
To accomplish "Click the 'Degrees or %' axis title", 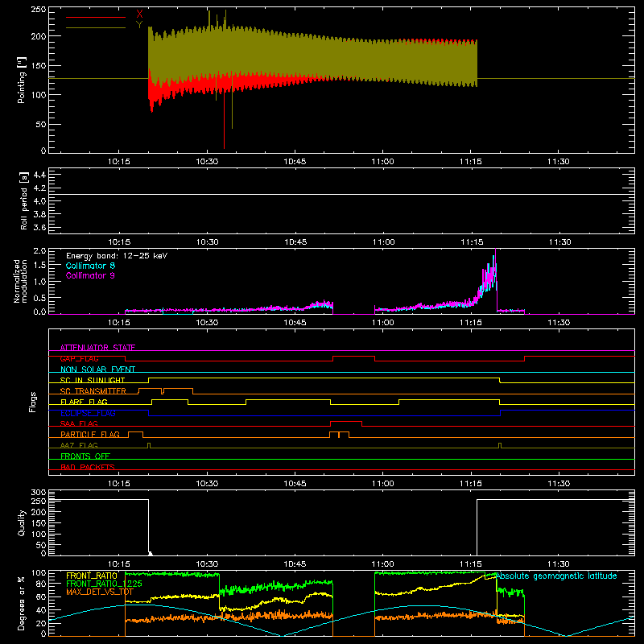I will click(22, 603).
